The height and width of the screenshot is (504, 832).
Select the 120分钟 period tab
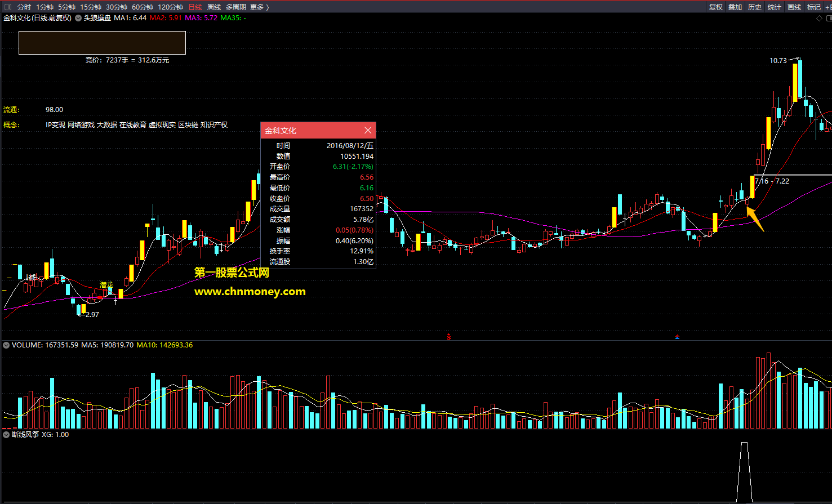point(170,7)
